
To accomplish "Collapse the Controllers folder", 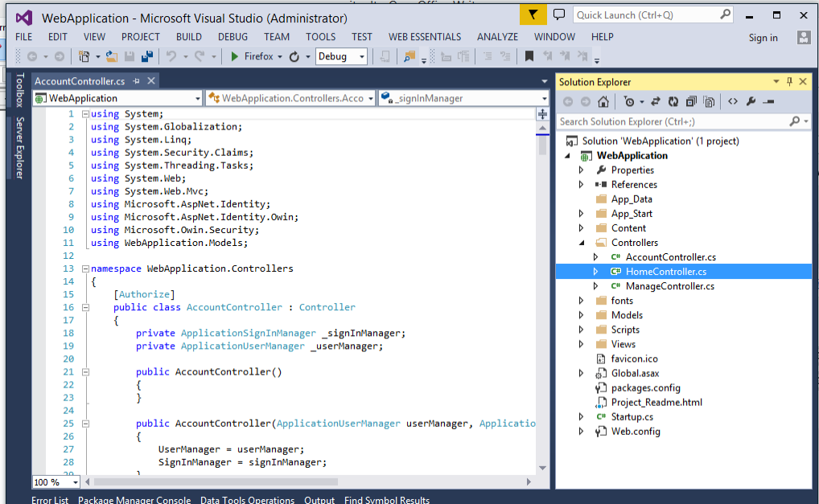I will (582, 243).
